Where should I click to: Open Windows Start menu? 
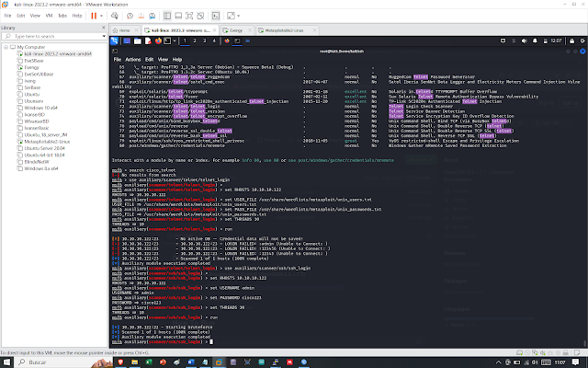click(6, 362)
